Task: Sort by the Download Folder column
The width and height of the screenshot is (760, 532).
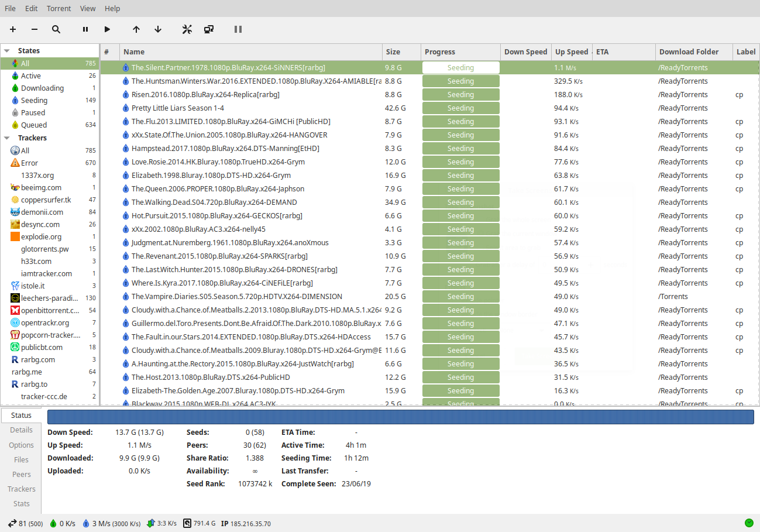Action: coord(694,52)
